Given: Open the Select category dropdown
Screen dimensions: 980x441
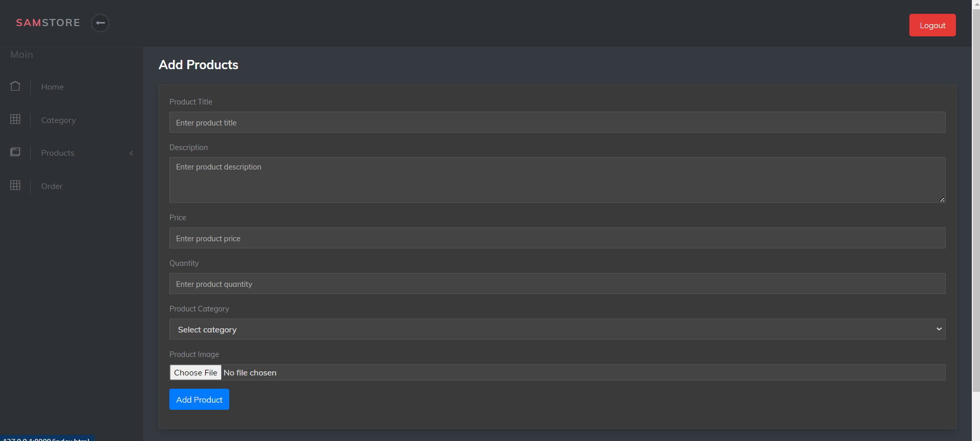Looking at the screenshot, I should [557, 329].
